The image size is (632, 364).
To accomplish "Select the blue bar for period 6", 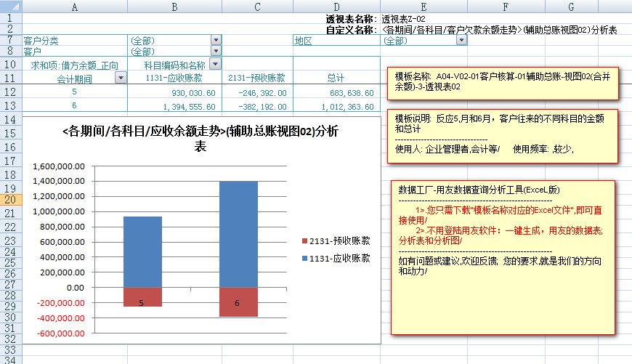I will click(x=238, y=234).
